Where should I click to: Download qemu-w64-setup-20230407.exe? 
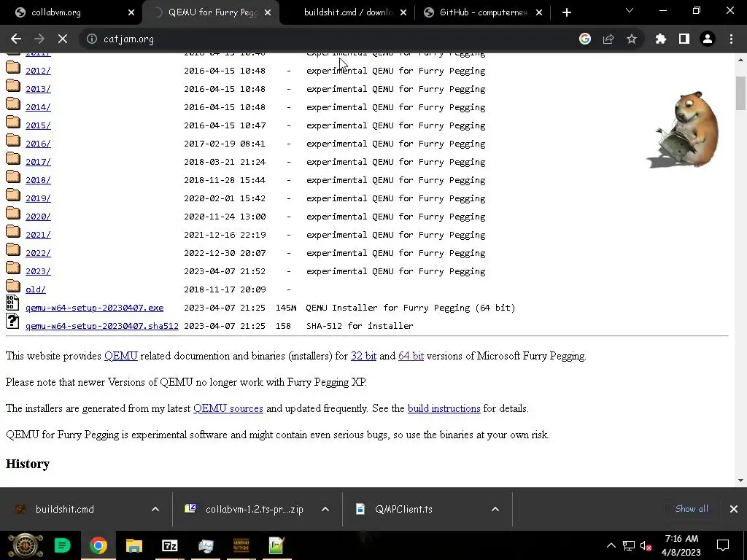click(x=94, y=308)
